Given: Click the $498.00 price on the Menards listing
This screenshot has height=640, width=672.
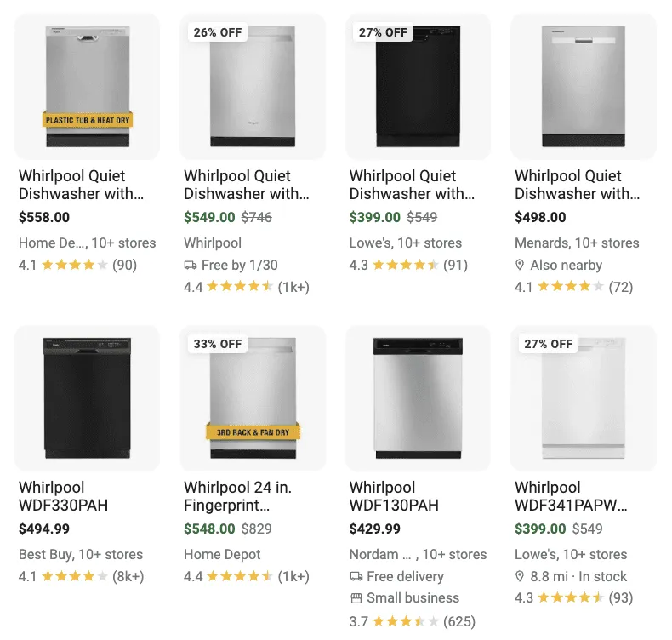Looking at the screenshot, I should 540,217.
